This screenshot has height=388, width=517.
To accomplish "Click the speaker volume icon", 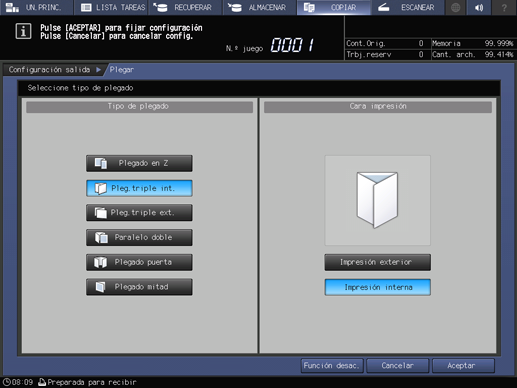I will (x=479, y=7).
